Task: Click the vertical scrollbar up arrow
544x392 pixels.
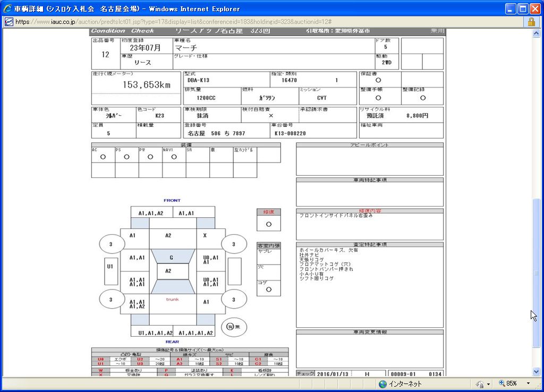Action: point(536,33)
